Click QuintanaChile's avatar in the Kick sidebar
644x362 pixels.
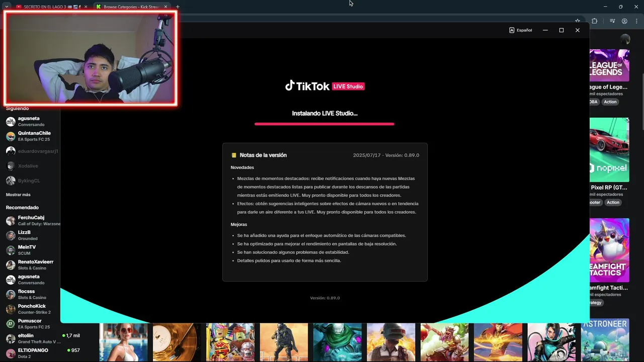11,136
